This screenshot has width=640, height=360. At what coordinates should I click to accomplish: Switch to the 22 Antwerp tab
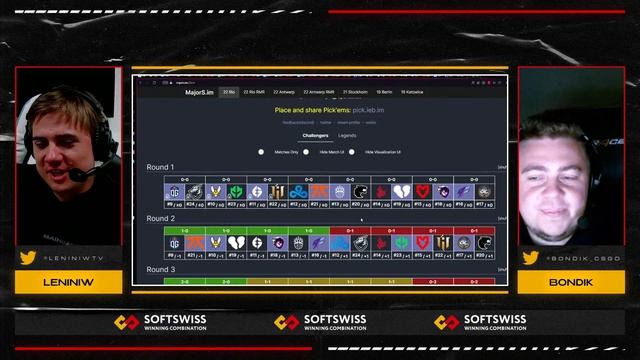click(x=284, y=92)
